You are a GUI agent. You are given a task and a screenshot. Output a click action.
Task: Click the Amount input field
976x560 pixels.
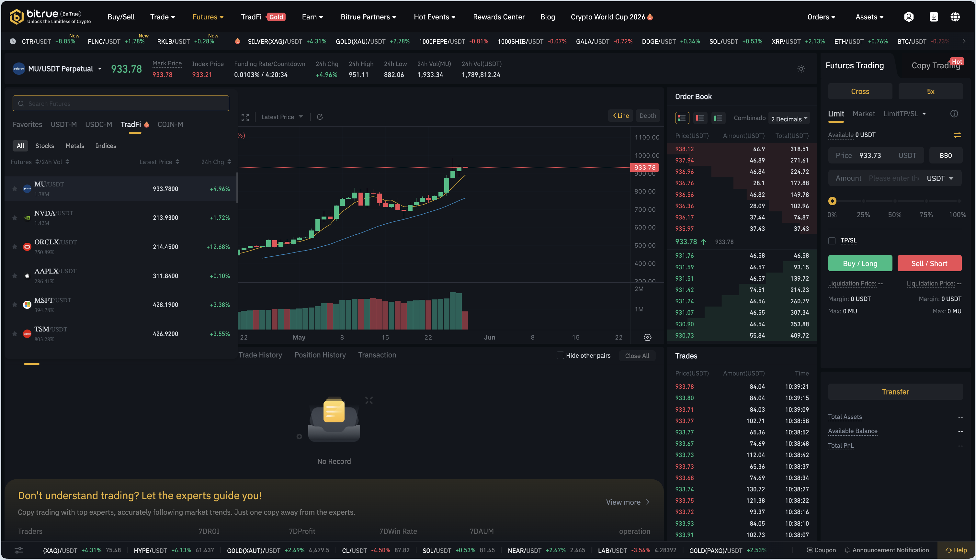[x=895, y=178]
